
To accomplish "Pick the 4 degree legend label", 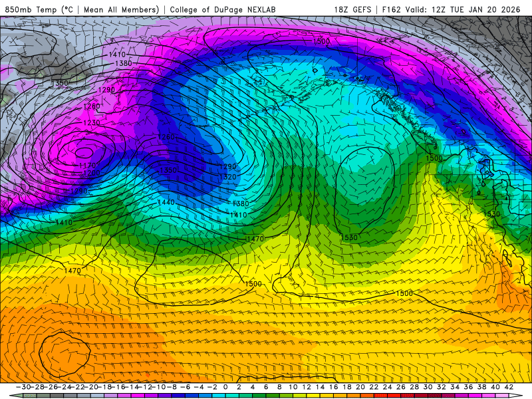I will [x=253, y=387].
